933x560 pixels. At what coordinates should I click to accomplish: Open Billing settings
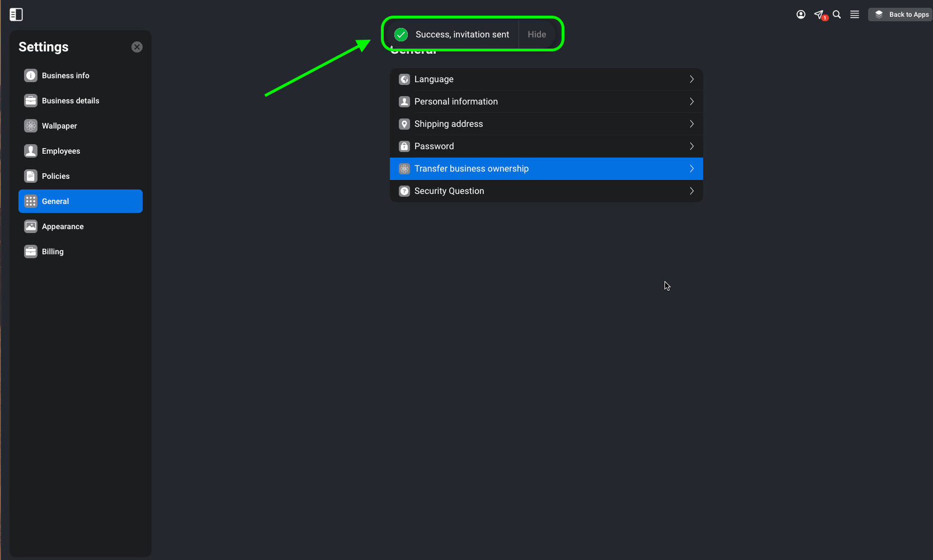81,251
